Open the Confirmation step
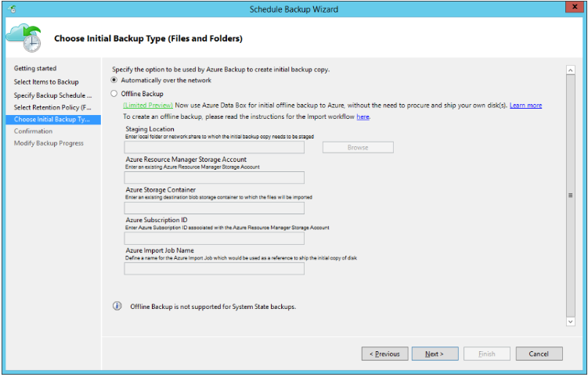Viewport: 588px width, 377px height. tap(33, 131)
